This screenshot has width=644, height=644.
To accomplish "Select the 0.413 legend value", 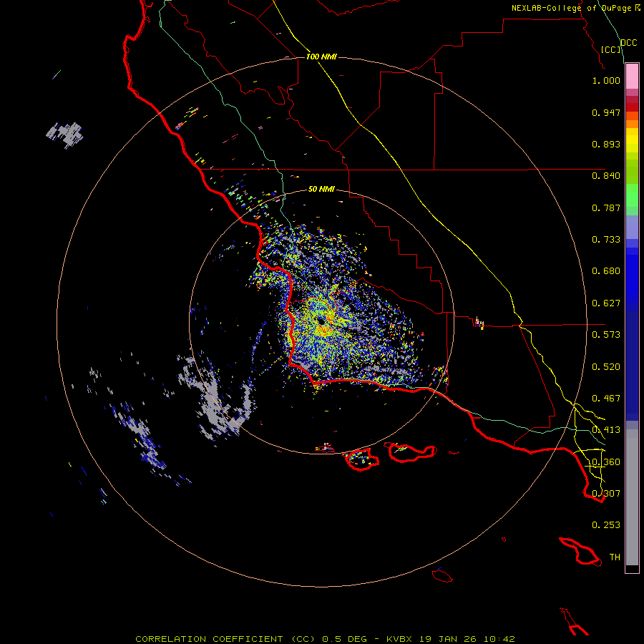I will [x=606, y=430].
